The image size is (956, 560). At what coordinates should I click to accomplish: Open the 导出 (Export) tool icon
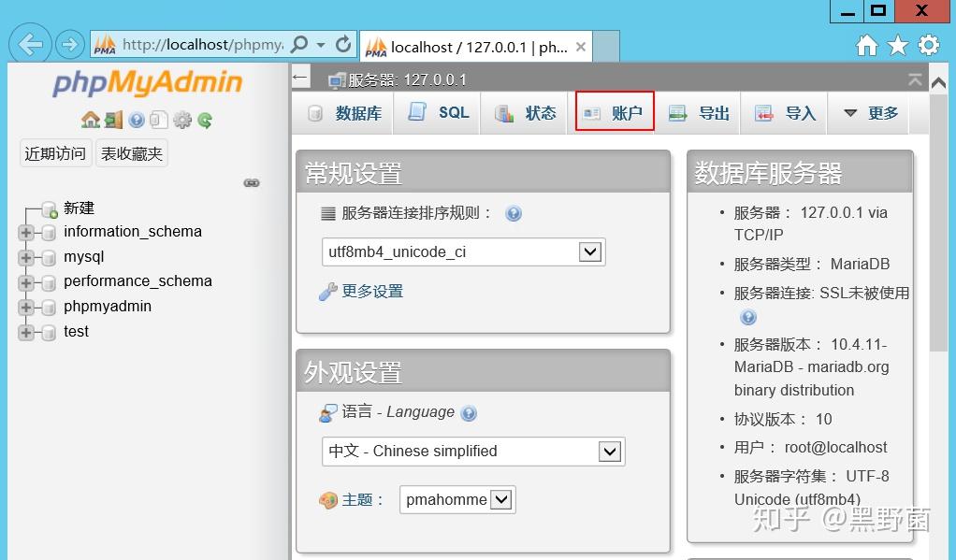click(676, 112)
